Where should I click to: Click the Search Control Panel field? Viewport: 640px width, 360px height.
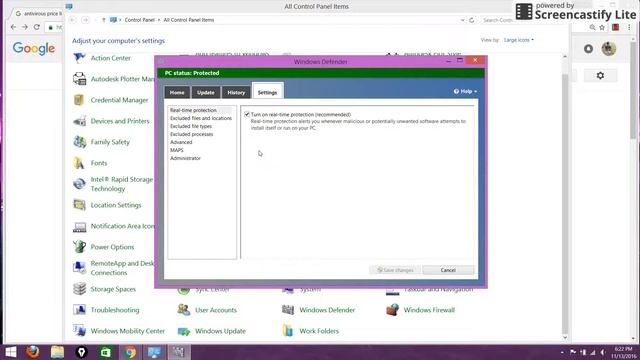[497, 20]
